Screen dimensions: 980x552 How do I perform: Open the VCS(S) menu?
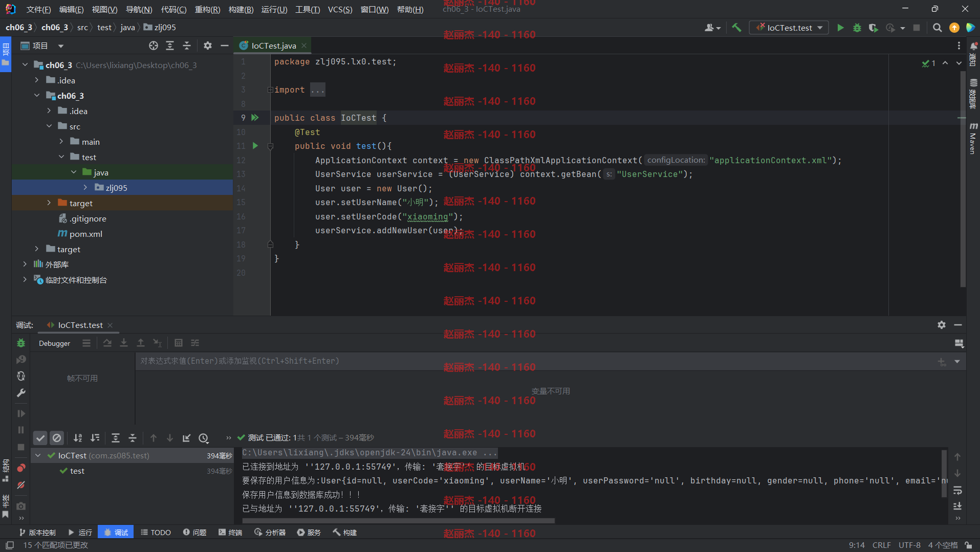[340, 9]
